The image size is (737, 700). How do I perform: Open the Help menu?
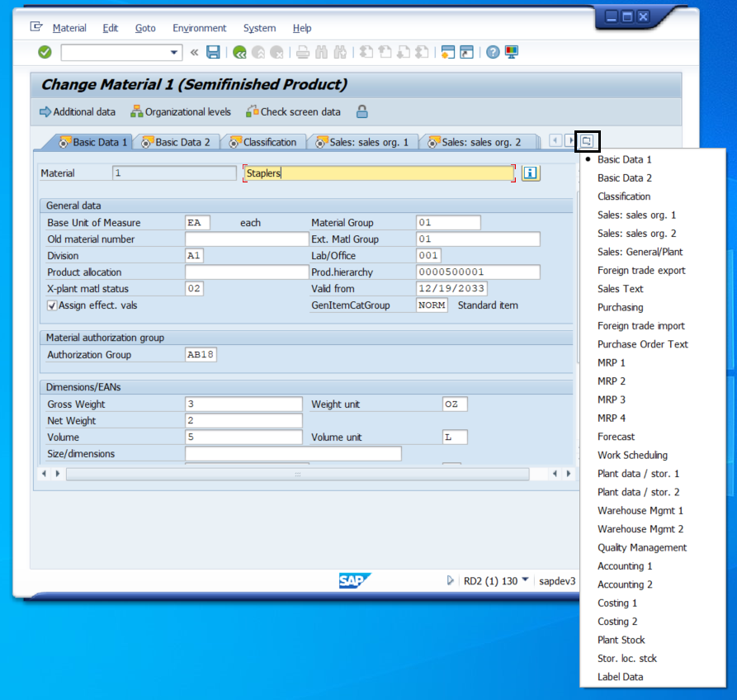coord(302,28)
